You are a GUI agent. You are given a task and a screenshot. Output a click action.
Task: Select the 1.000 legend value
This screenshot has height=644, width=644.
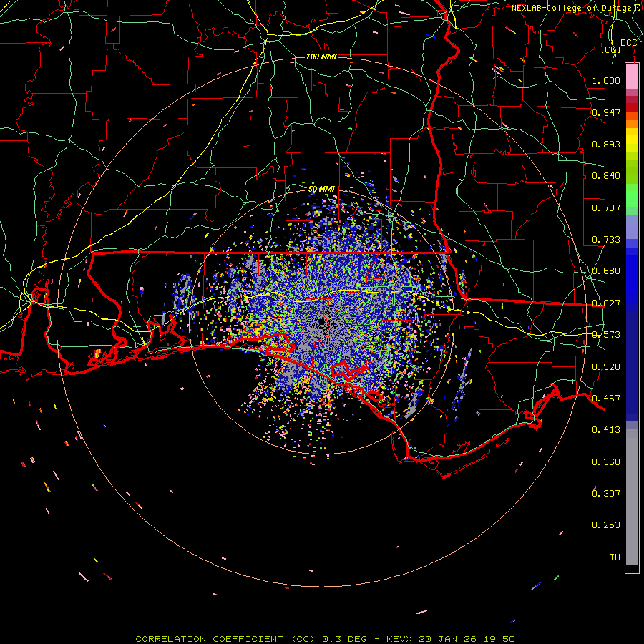(x=606, y=80)
